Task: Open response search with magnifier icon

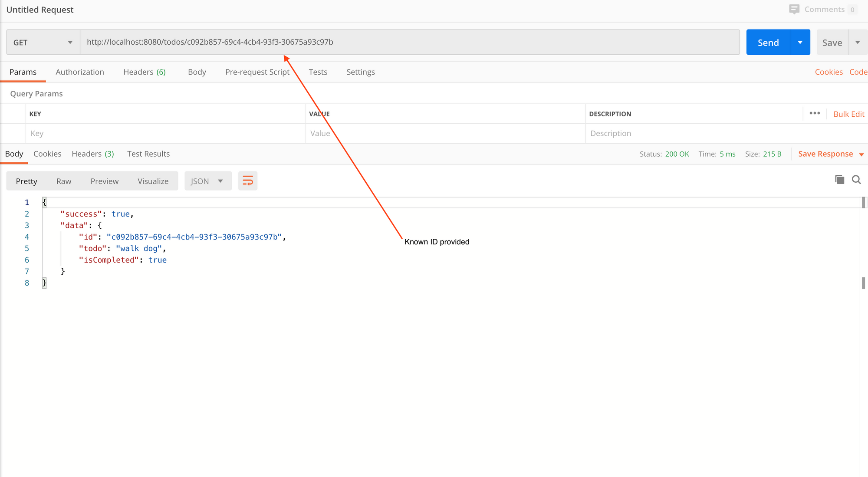Action: click(856, 180)
